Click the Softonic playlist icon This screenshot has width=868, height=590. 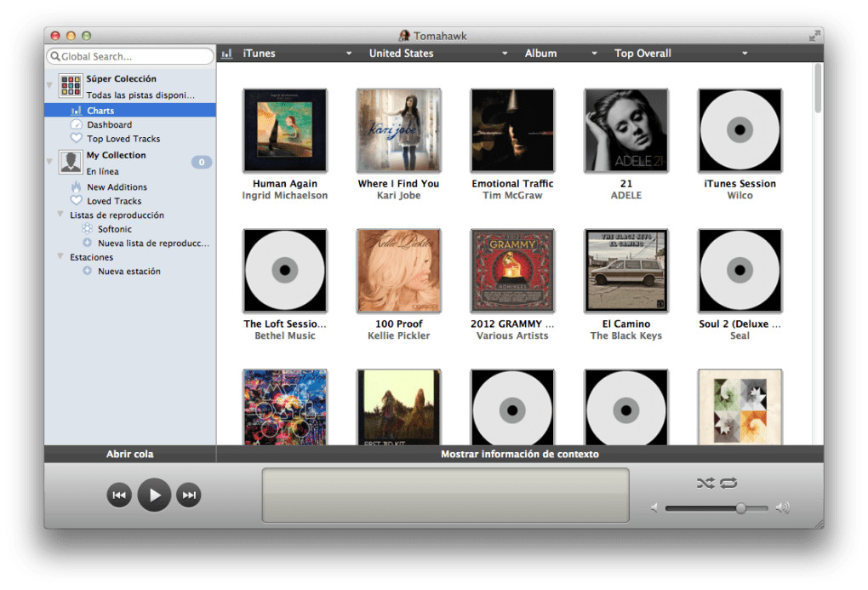click(88, 229)
